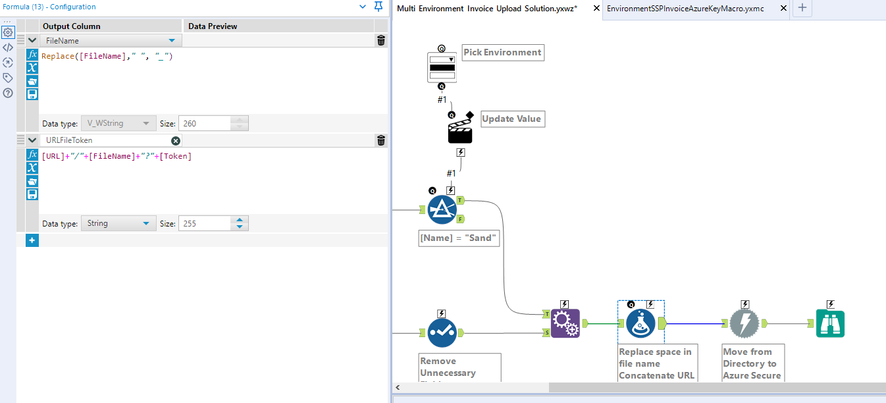Select the Filter tool labeled [Name] = "Sand"
Image resolution: width=886 pixels, height=403 pixels.
tap(442, 210)
